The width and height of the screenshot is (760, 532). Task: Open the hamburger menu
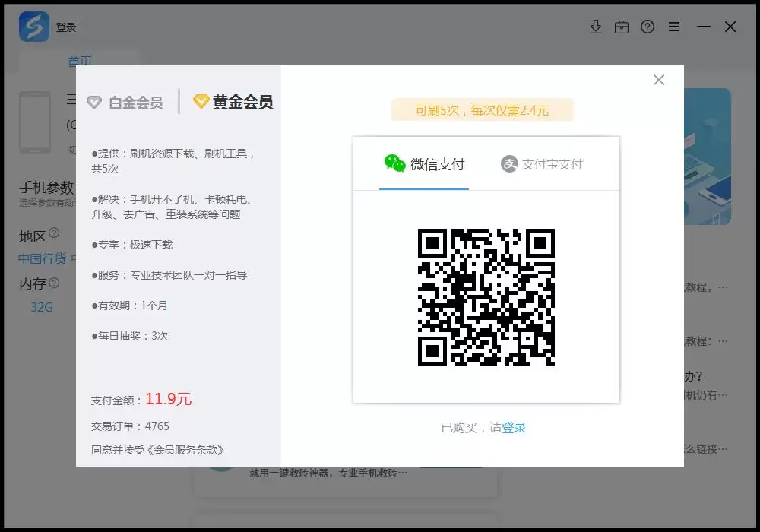tap(674, 27)
